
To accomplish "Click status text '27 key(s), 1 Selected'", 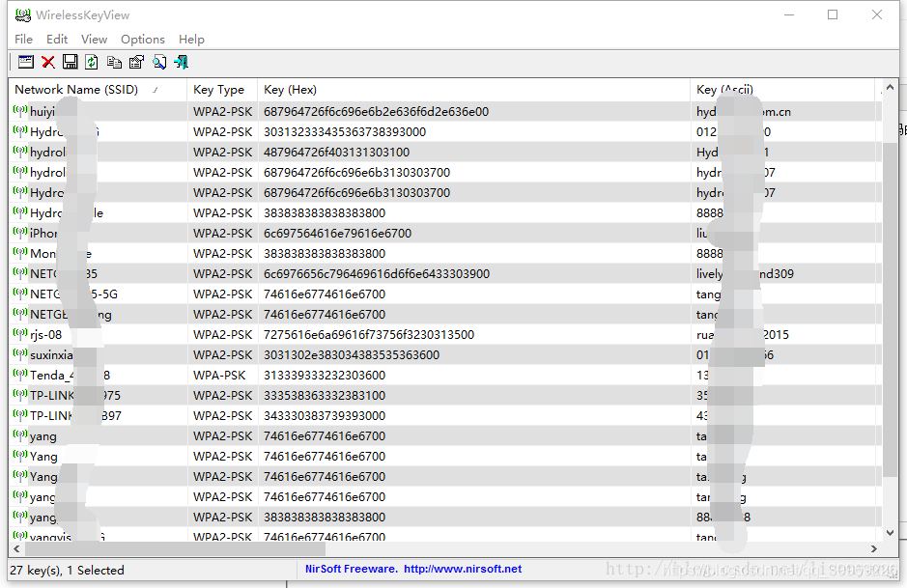I will 67,570.
